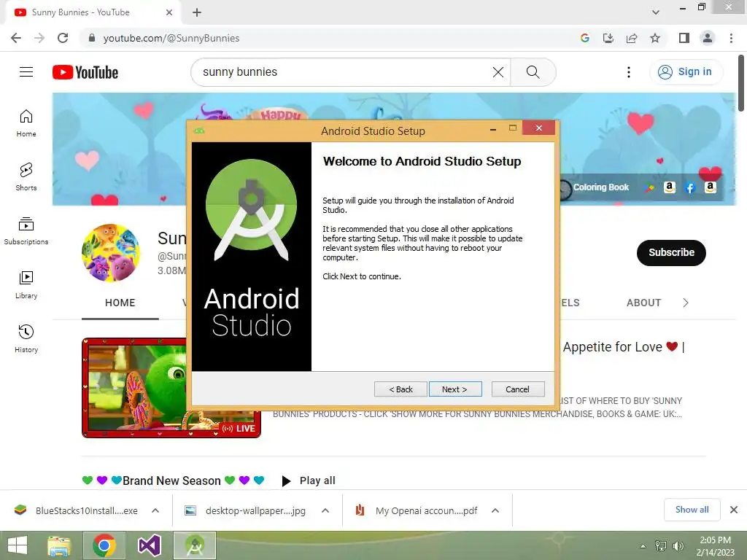Toggle Chrome side panel
Screen dimensions: 747x560
click(684, 38)
